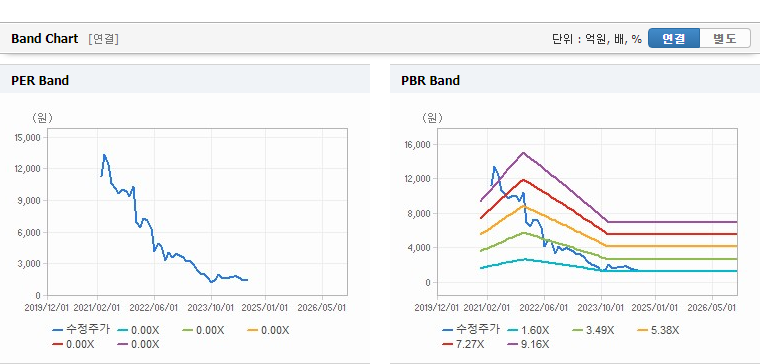Click the PBR Band panel title
This screenshot has height=364, width=760.
(430, 80)
